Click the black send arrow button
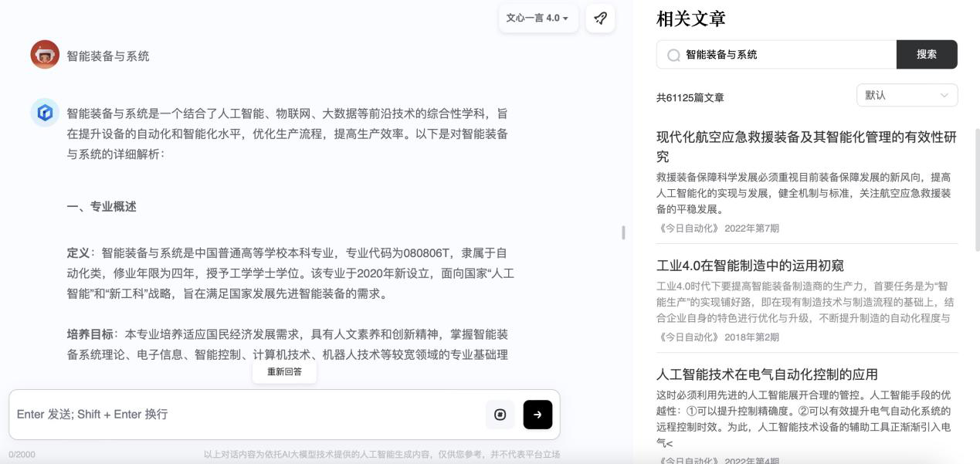This screenshot has height=464, width=980. (537, 415)
